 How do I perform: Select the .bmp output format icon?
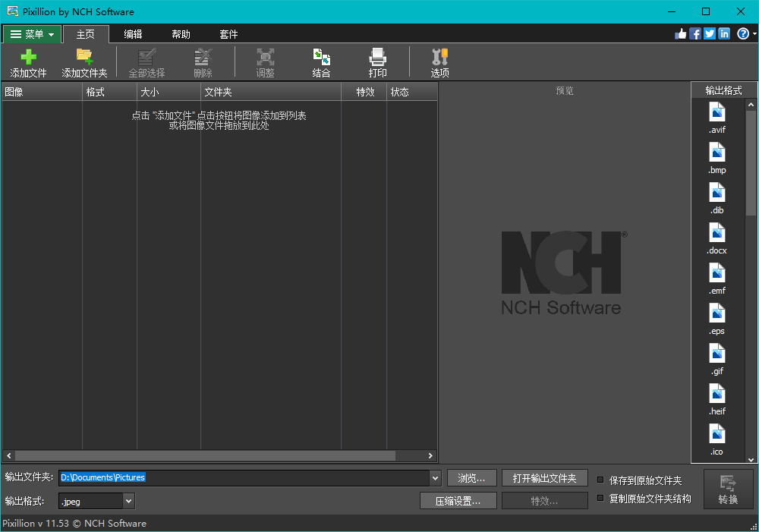[x=717, y=153]
